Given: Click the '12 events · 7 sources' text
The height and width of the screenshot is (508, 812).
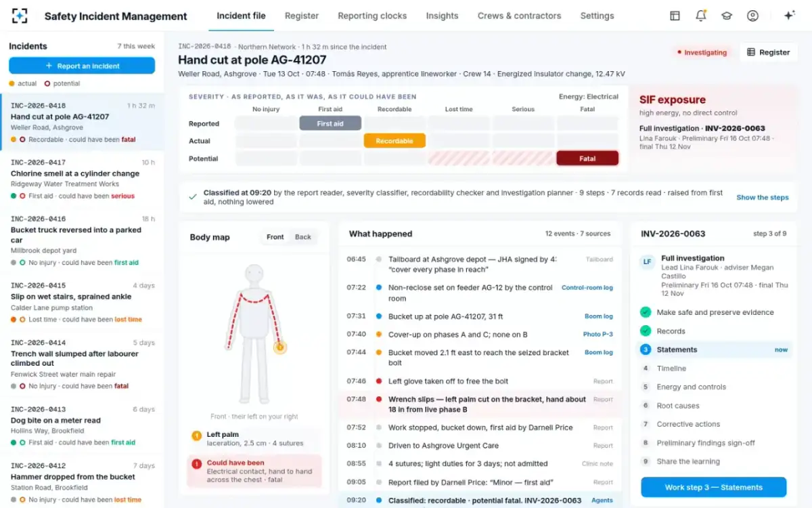Looking at the screenshot, I should [x=578, y=234].
